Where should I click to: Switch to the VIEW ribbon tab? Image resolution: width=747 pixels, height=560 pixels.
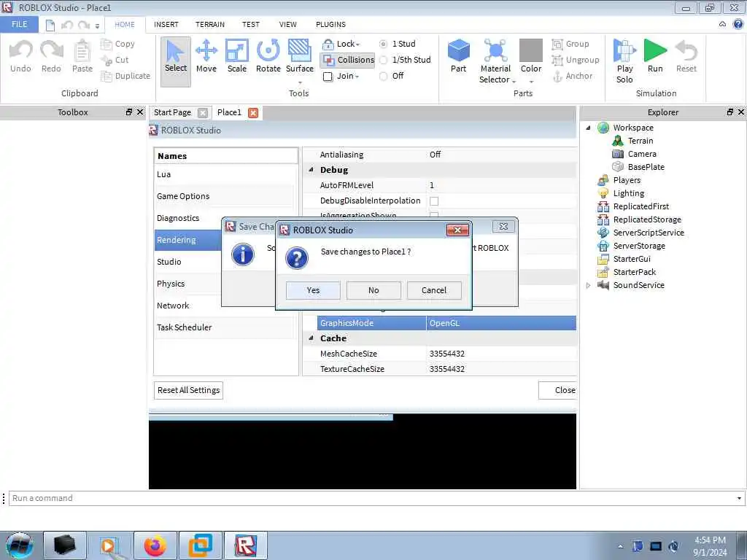point(287,24)
